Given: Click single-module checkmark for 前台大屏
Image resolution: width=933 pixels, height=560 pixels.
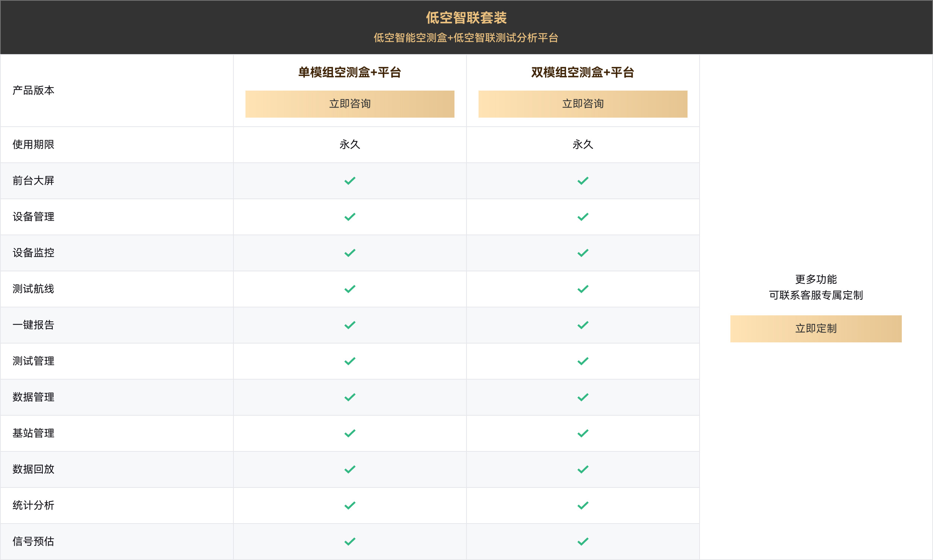Looking at the screenshot, I should pos(350,181).
